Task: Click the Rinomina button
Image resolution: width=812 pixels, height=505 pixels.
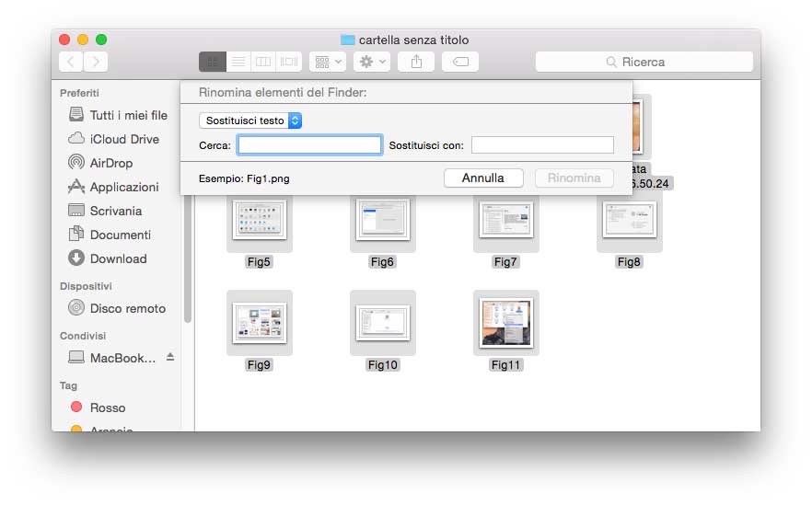Action: (x=574, y=178)
